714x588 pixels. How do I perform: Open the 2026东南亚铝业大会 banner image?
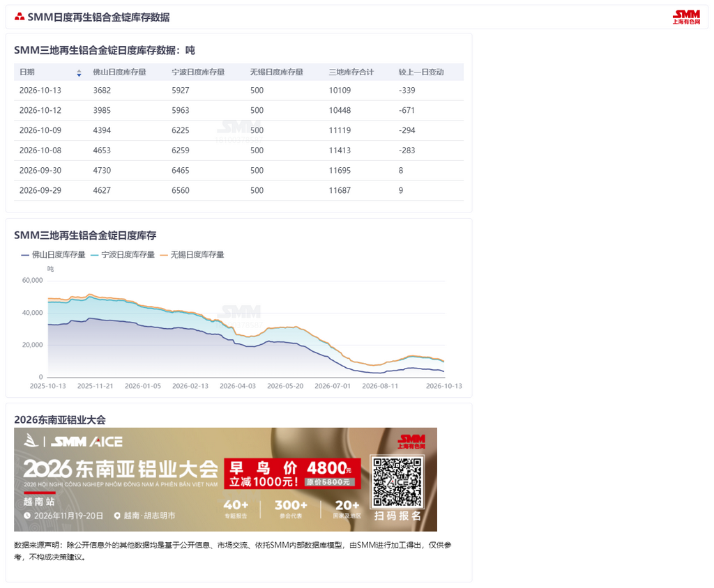click(x=225, y=479)
